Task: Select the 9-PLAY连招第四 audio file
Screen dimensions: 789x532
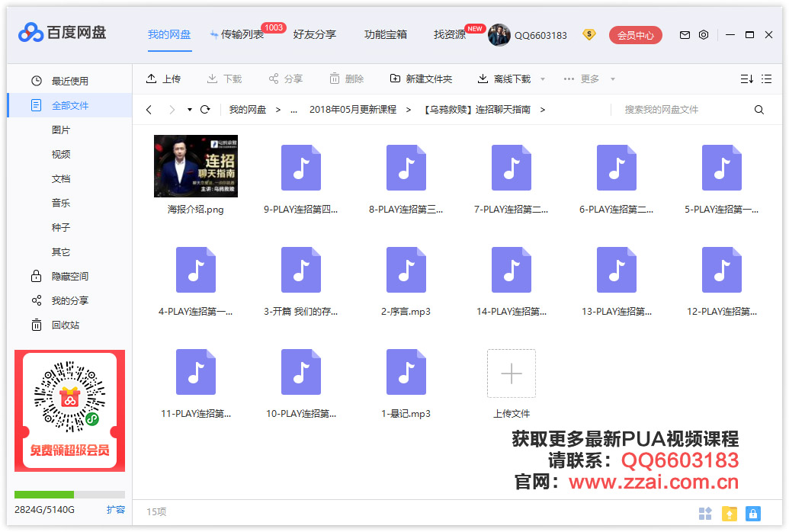Action: [x=301, y=168]
